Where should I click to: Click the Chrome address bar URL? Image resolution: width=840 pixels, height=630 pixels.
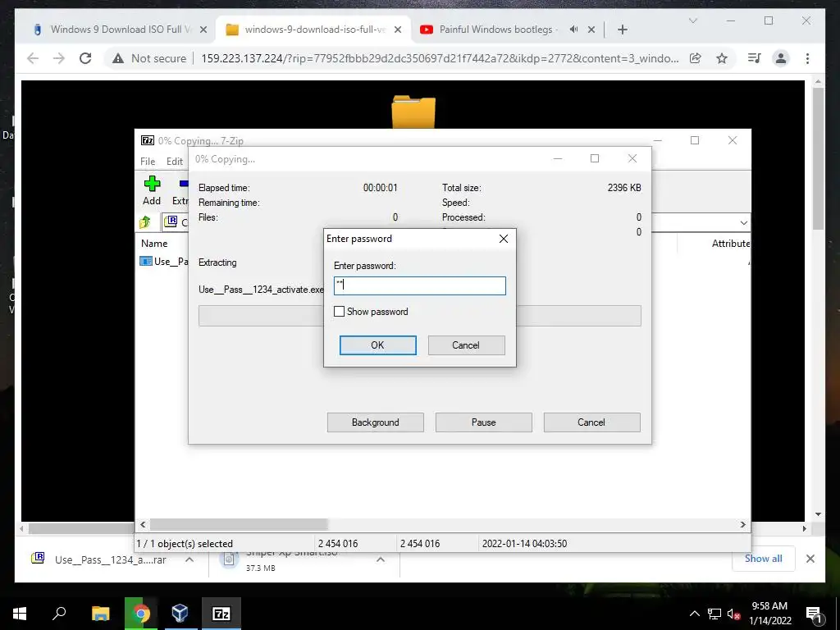coord(440,58)
